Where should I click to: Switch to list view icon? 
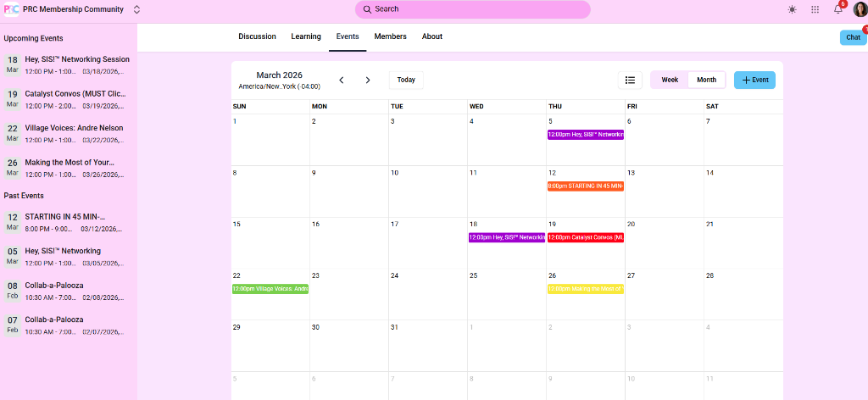[x=630, y=80]
